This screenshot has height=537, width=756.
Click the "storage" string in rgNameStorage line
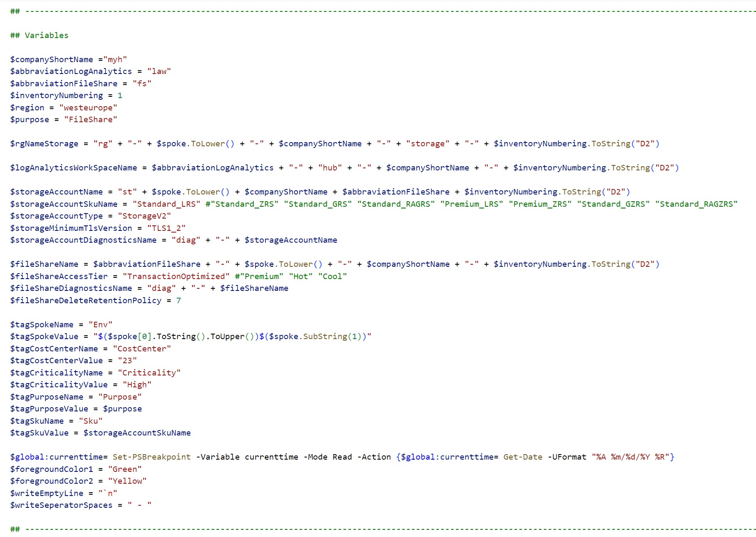428,144
